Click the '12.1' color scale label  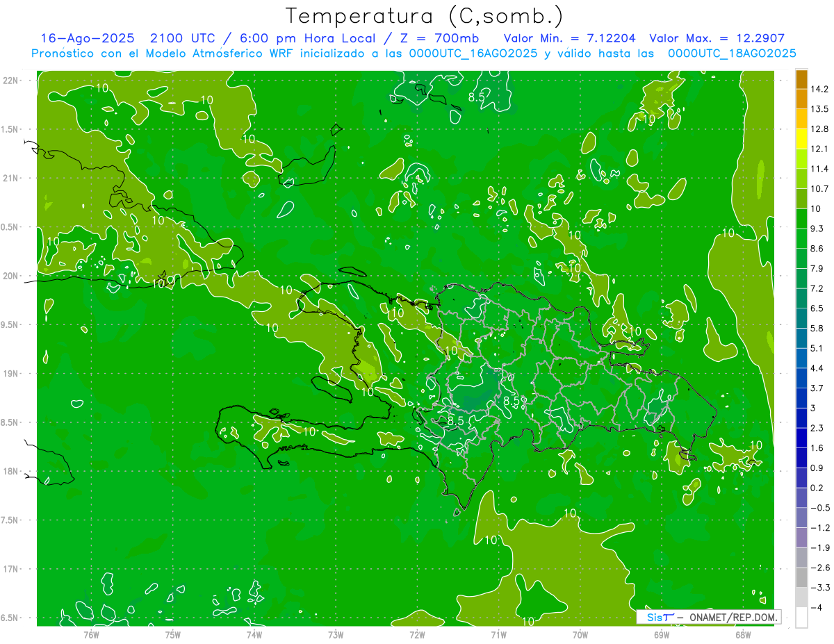[820, 149]
